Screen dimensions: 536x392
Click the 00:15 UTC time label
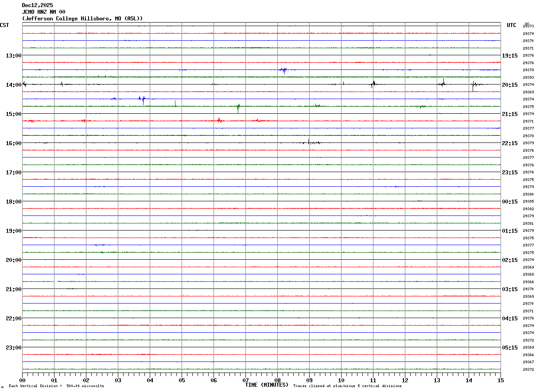pyautogui.click(x=510, y=202)
